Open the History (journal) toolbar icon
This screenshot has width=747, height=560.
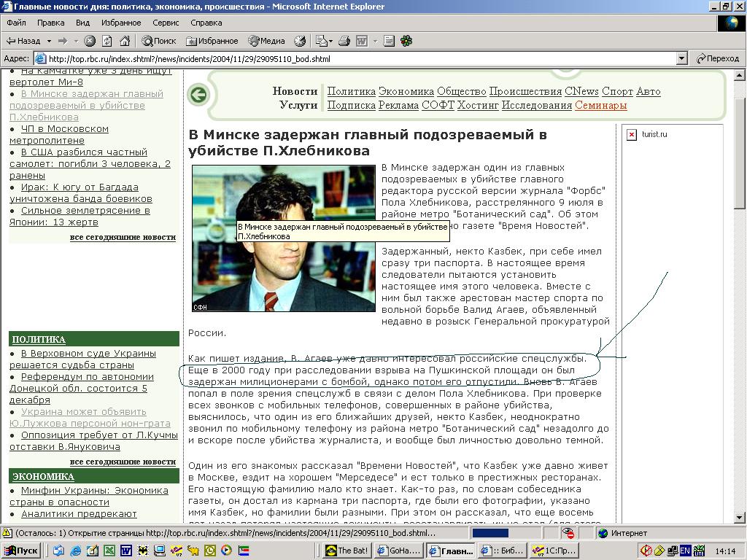[300, 41]
